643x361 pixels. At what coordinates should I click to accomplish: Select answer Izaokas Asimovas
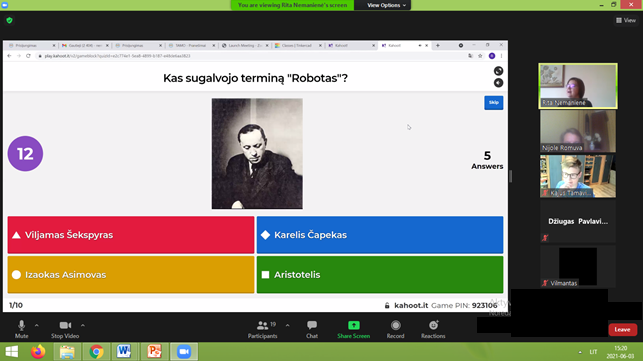coord(131,274)
